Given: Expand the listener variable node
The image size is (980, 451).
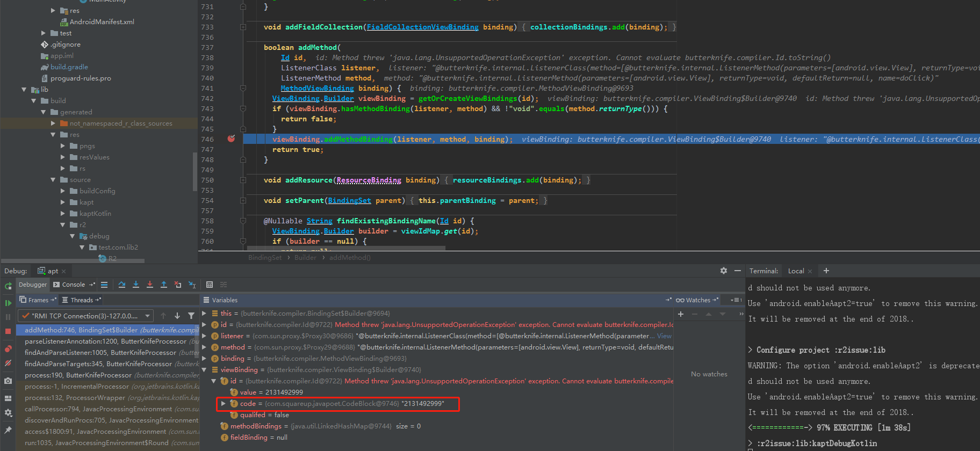Looking at the screenshot, I should coord(204,336).
